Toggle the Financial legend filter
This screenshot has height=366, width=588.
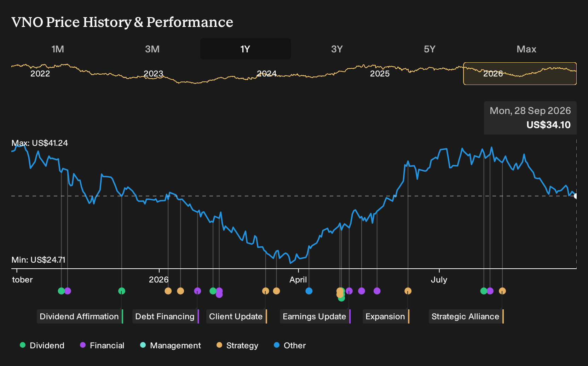pyautogui.click(x=102, y=345)
